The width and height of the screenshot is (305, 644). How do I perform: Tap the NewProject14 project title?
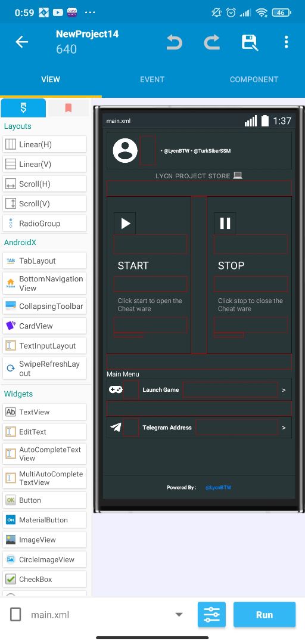click(88, 34)
